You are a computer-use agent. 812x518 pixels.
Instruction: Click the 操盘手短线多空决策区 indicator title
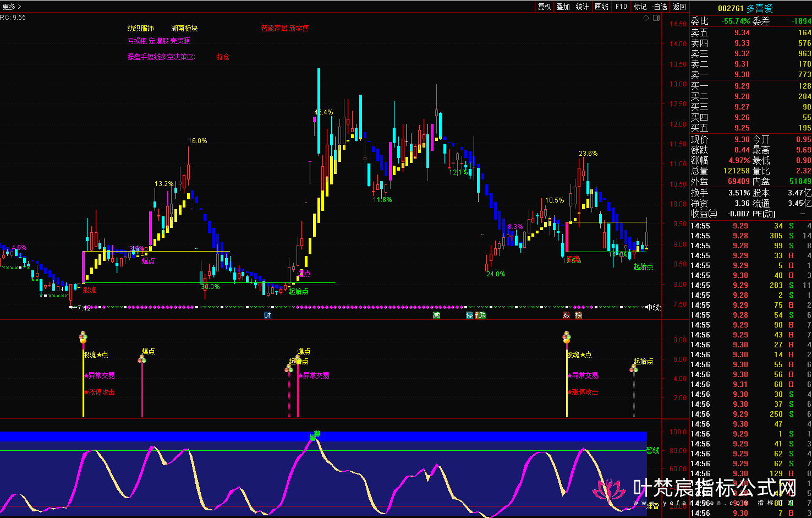pyautogui.click(x=161, y=57)
